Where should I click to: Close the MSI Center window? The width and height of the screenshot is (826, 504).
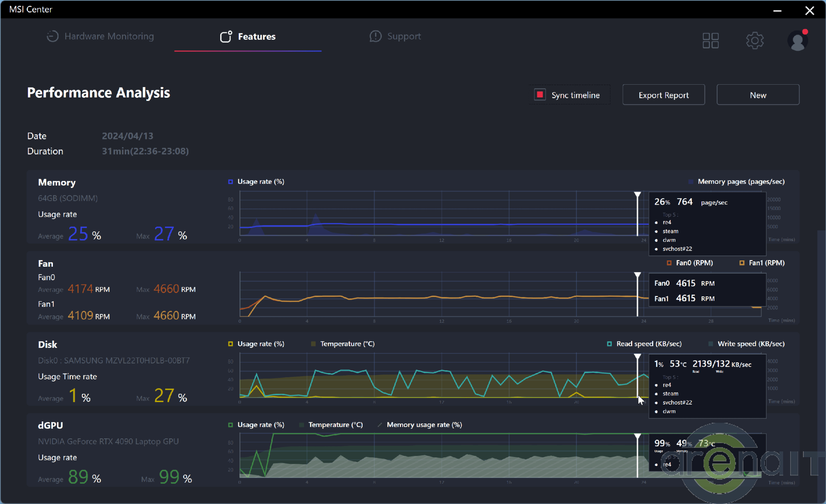(x=809, y=10)
